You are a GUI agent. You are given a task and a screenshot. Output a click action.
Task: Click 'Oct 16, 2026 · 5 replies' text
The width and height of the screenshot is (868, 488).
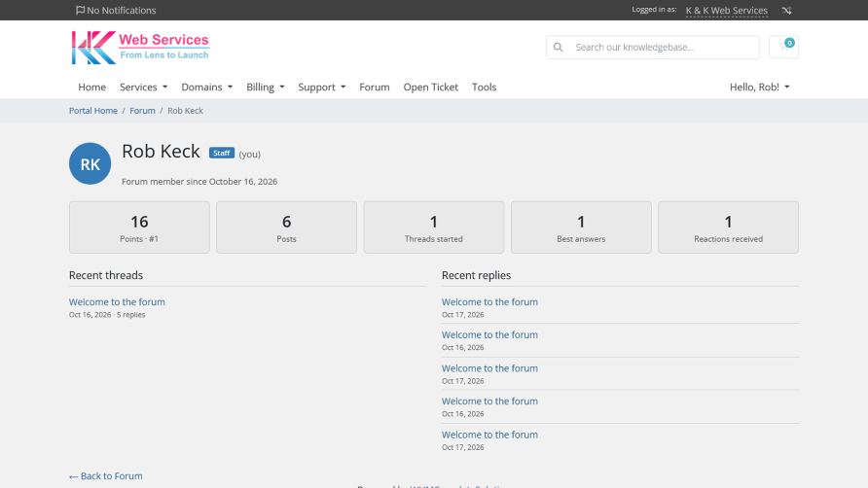107,315
